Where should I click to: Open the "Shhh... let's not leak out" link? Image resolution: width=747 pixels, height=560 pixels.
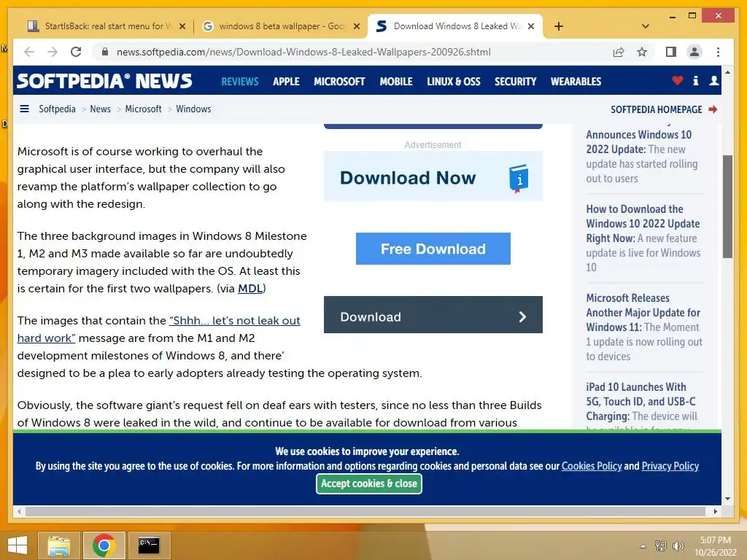(234, 321)
